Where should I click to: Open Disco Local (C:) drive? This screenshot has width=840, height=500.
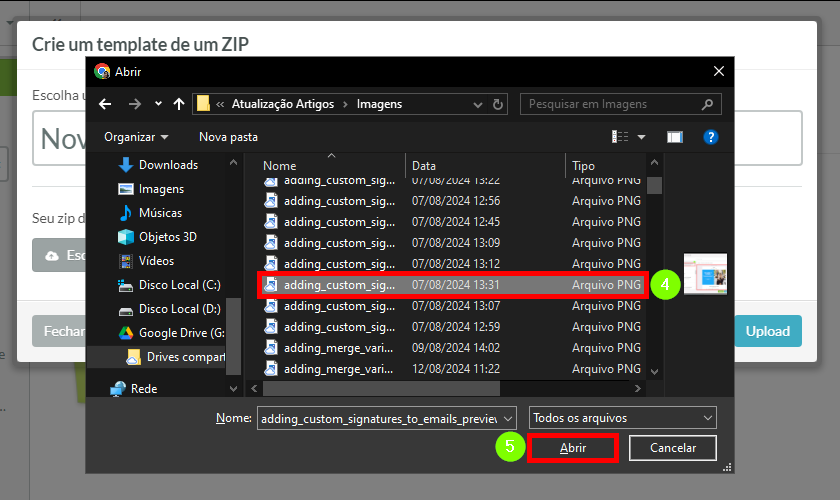(169, 285)
